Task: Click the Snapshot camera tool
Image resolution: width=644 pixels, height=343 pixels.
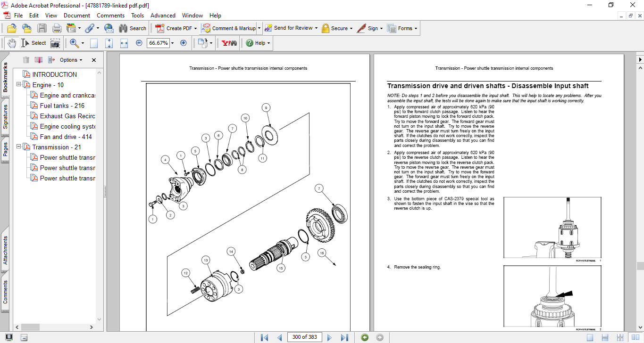Action: click(55, 43)
